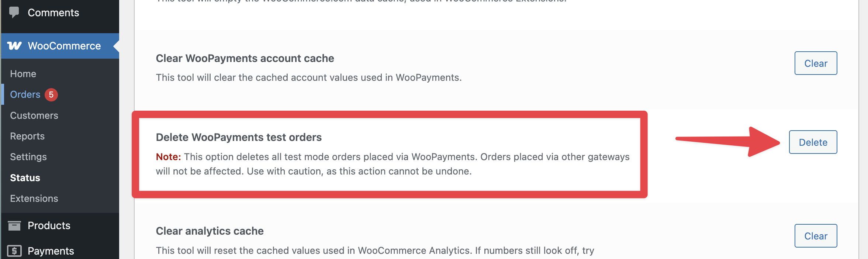
Task: Click the WooCommerce logo icon
Action: (14, 46)
